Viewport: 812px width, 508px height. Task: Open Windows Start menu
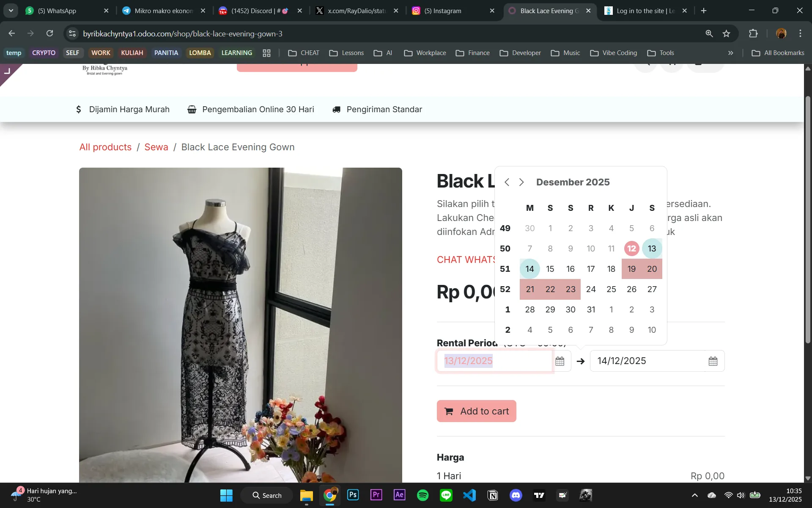click(x=226, y=495)
